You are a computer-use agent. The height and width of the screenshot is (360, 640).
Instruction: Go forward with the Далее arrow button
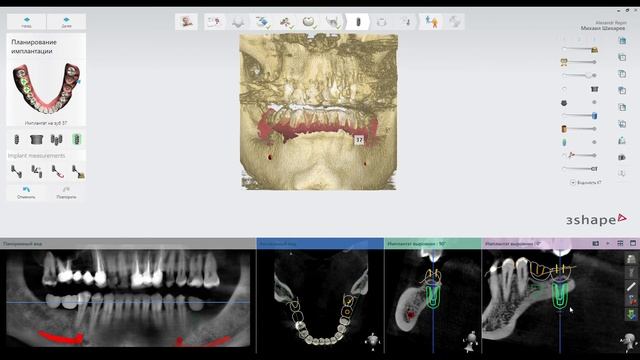click(67, 22)
